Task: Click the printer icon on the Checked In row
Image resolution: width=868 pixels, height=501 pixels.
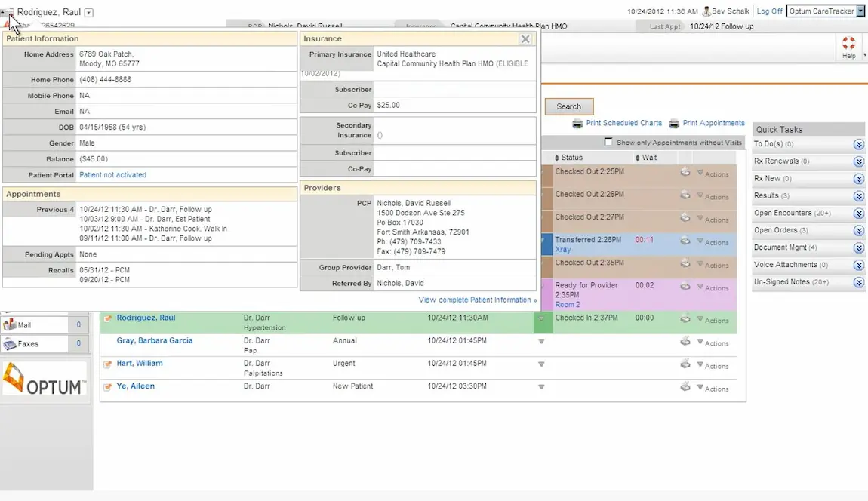Action: (x=685, y=320)
